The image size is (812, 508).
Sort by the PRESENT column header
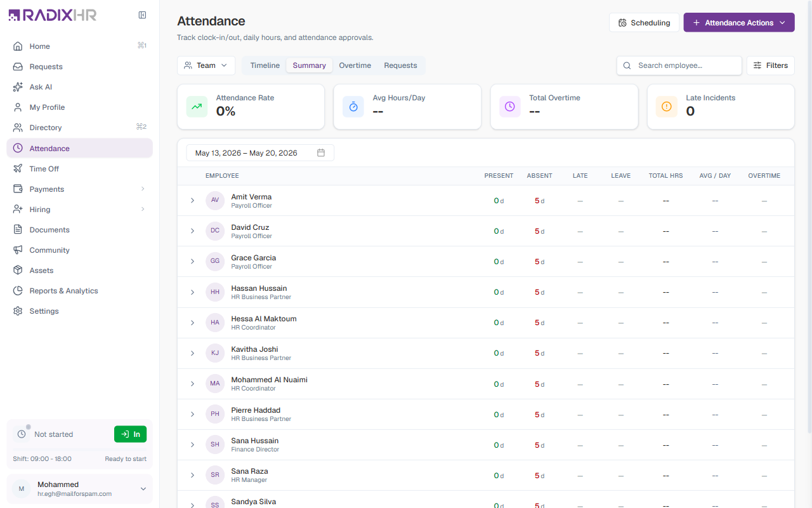pyautogui.click(x=499, y=176)
